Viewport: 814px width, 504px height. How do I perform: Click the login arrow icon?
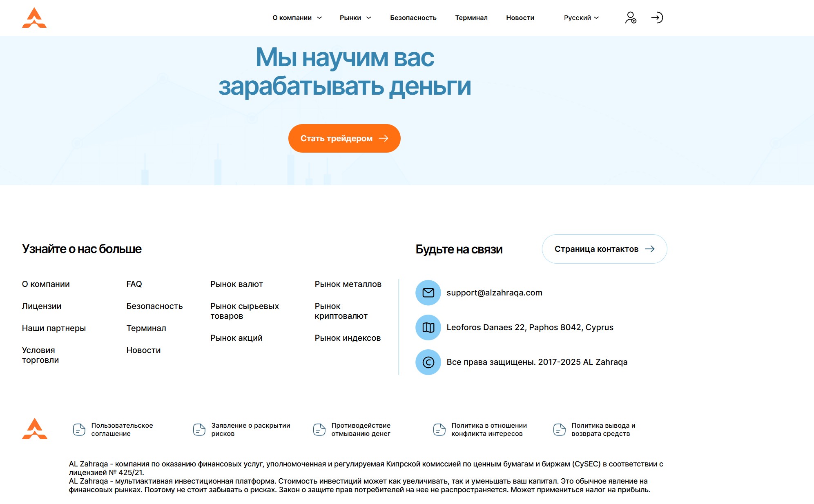(x=657, y=18)
